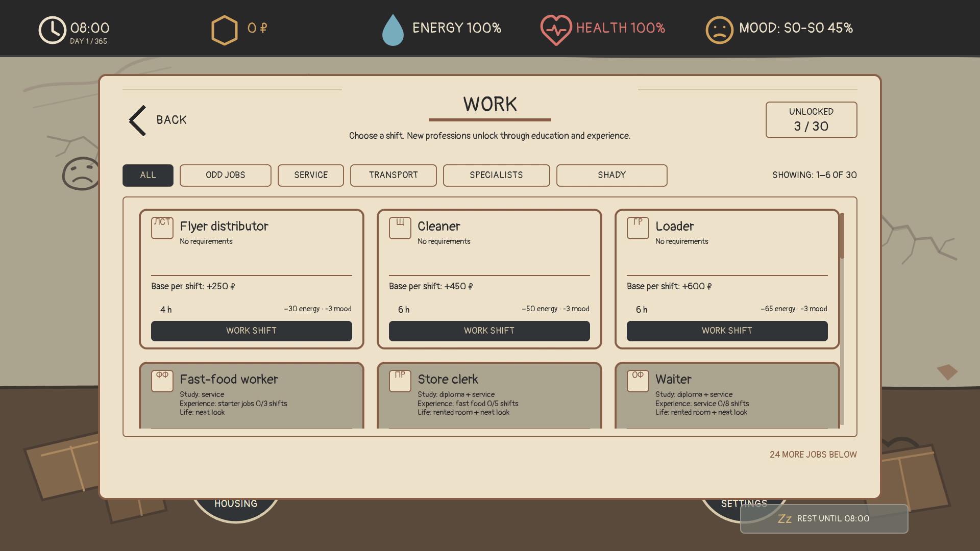Viewport: 980px width, 551px height.
Task: Click the blue energy droplet icon
Action: coord(393,30)
